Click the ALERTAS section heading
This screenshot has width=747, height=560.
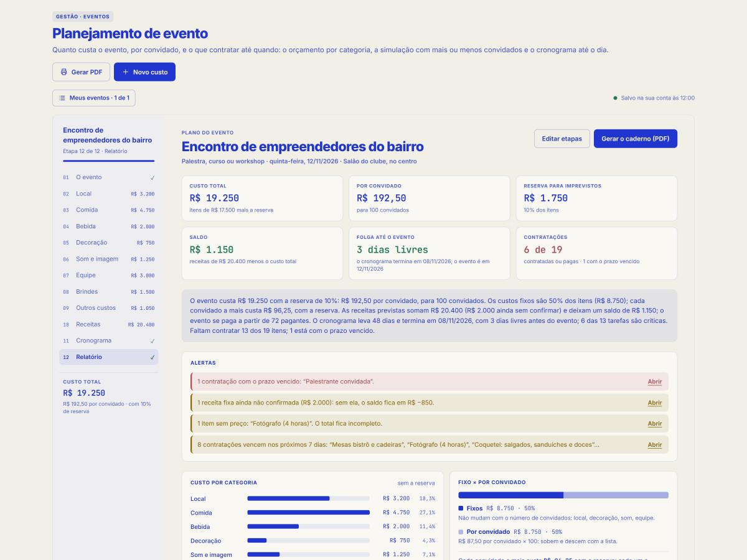click(203, 363)
